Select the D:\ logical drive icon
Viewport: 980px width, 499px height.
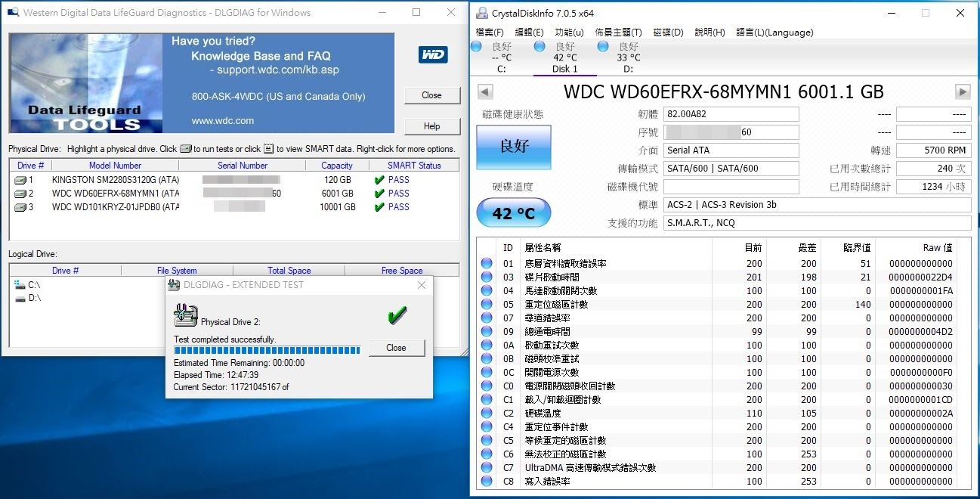(20, 298)
